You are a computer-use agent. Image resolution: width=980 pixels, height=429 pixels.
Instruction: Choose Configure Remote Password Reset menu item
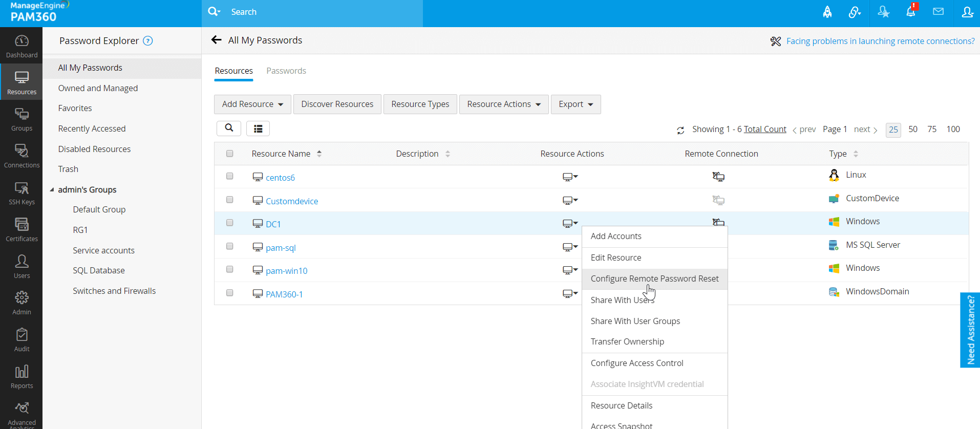(x=654, y=279)
